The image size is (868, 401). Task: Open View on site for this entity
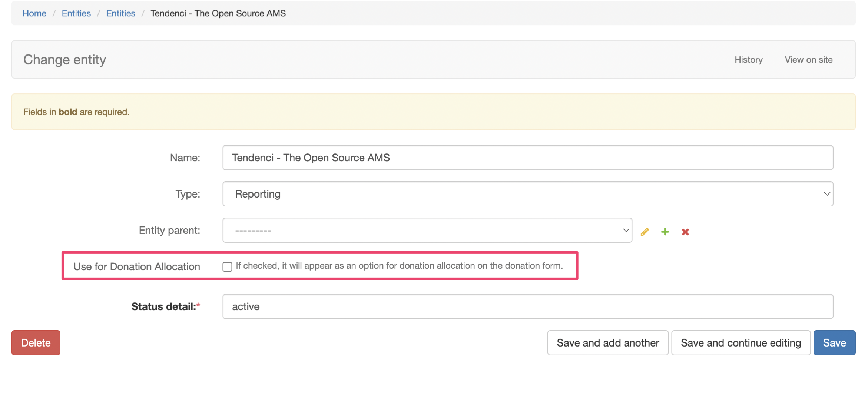coord(809,59)
